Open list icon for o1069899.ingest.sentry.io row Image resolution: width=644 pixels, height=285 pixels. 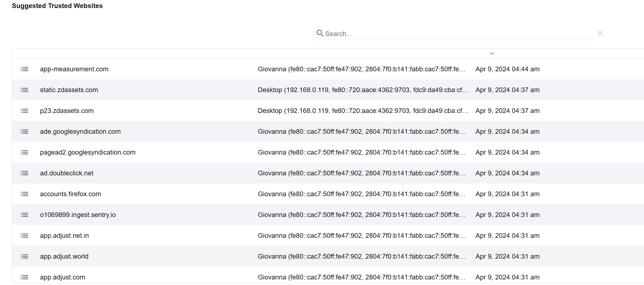pos(24,215)
